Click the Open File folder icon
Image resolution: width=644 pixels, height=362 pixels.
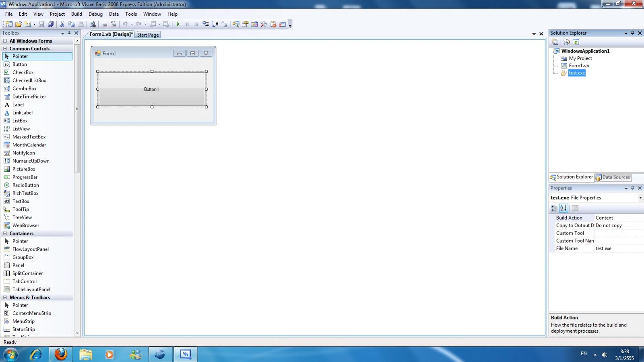point(19,24)
